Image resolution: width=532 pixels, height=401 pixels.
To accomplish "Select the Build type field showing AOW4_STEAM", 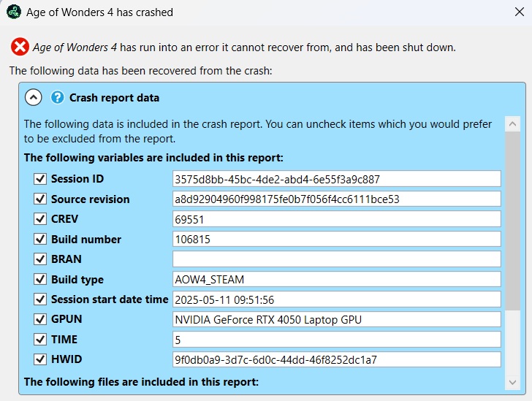I will (336, 279).
